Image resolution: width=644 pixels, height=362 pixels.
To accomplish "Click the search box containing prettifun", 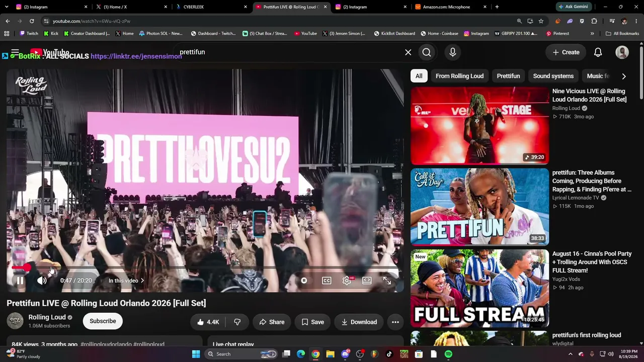I will (x=289, y=52).
